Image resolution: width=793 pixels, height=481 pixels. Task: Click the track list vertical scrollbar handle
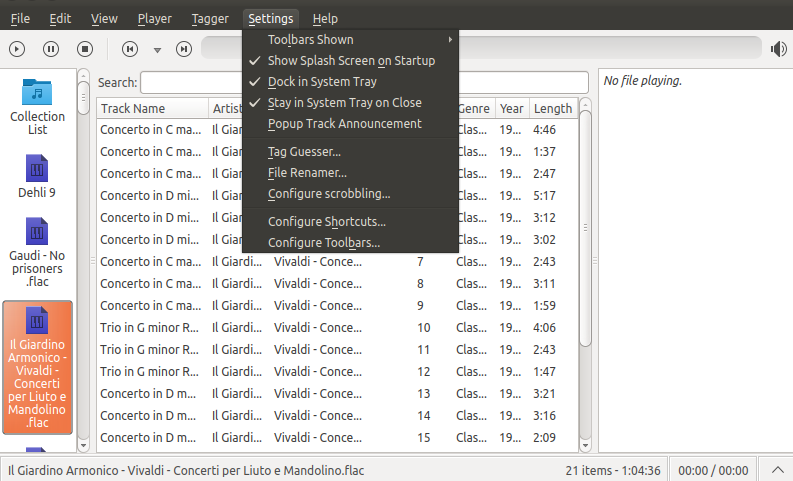pyautogui.click(x=585, y=229)
